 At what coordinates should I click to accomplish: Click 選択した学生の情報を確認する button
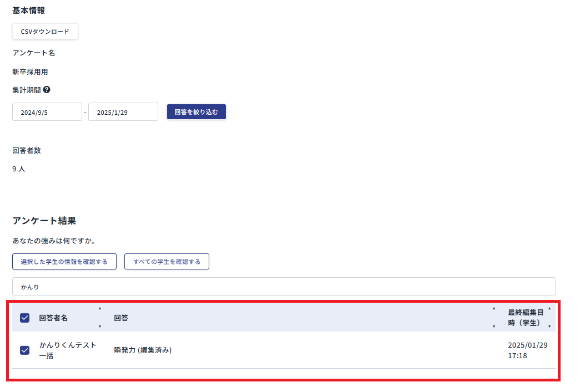click(64, 261)
